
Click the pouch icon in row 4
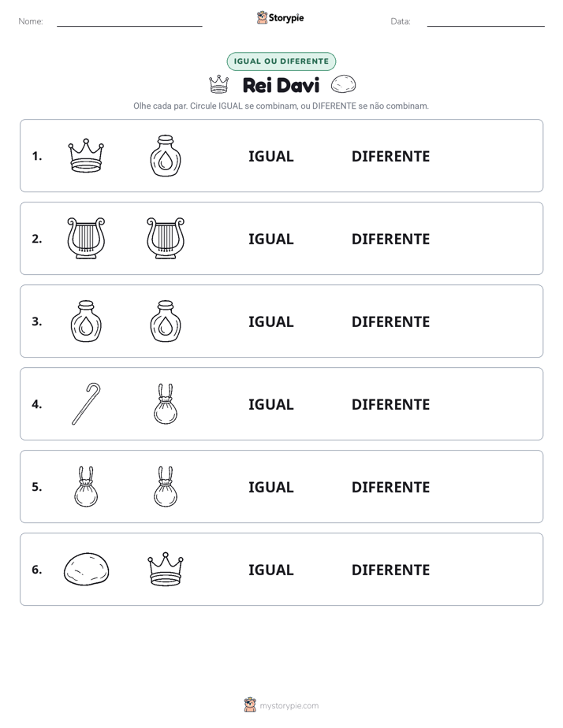click(x=166, y=404)
